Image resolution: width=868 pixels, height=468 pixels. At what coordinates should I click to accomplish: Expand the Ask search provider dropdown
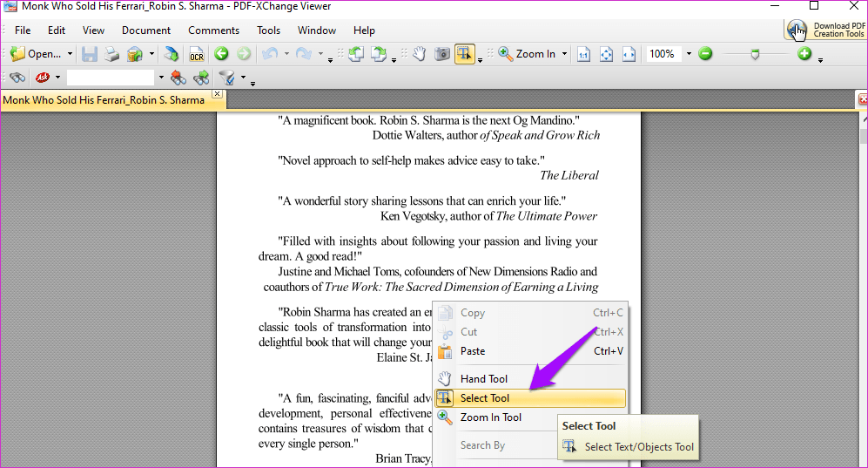click(x=57, y=78)
